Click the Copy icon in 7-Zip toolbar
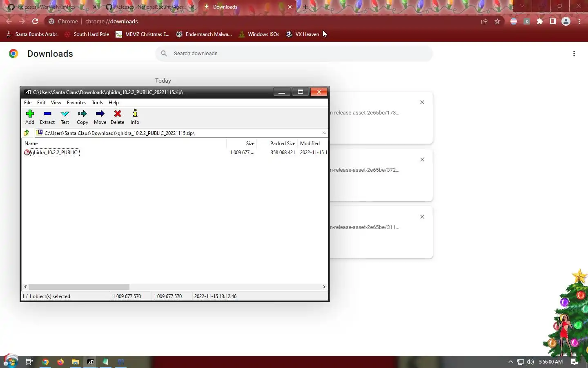The width and height of the screenshot is (588, 368). coord(82,117)
